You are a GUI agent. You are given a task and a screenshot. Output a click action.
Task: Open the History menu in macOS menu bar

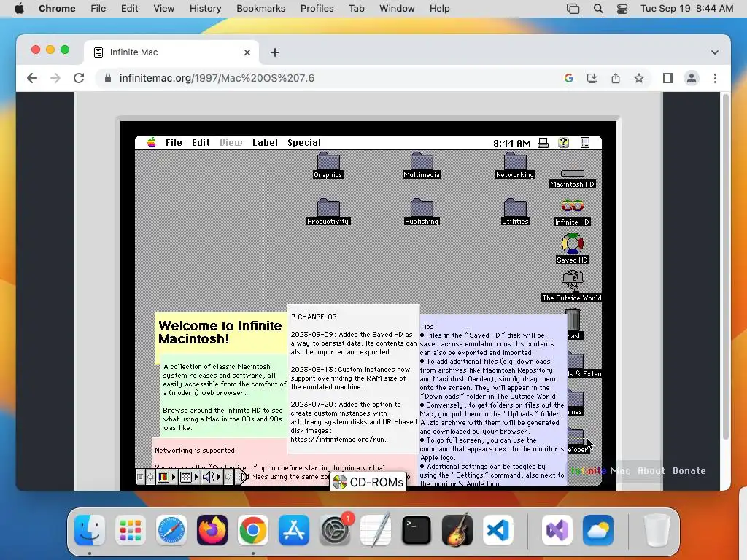tap(205, 9)
